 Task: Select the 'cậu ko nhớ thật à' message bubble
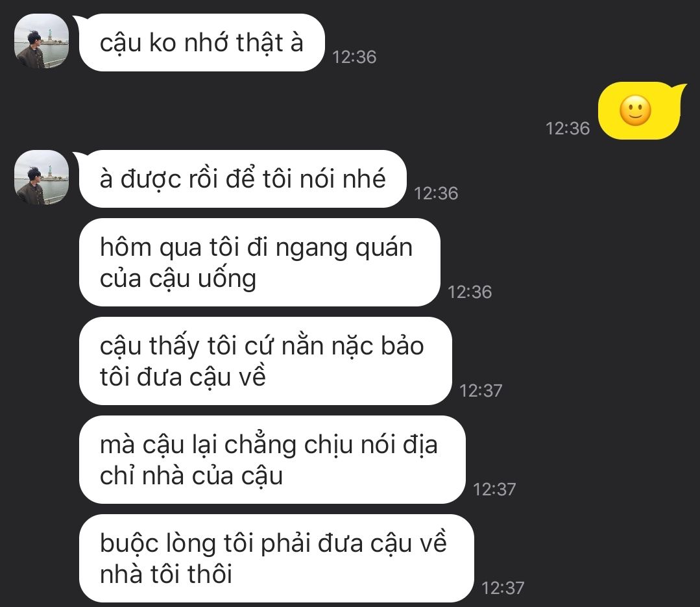tap(201, 42)
